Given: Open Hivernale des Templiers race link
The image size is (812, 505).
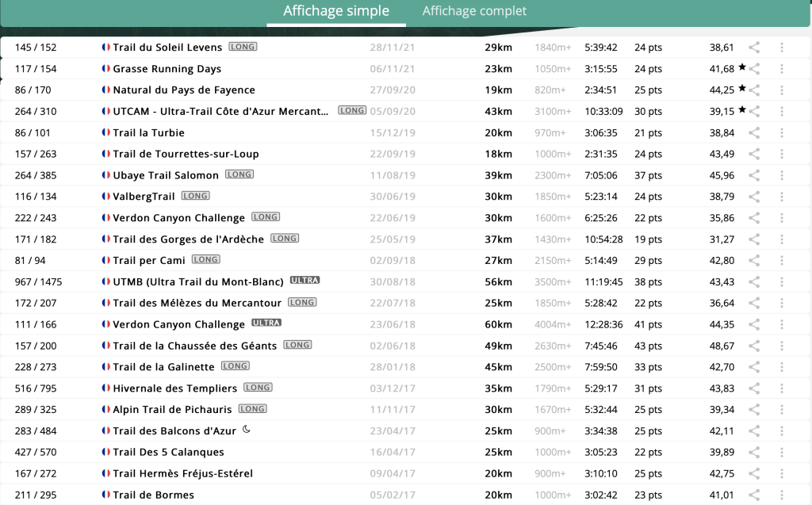Looking at the screenshot, I should (x=174, y=388).
